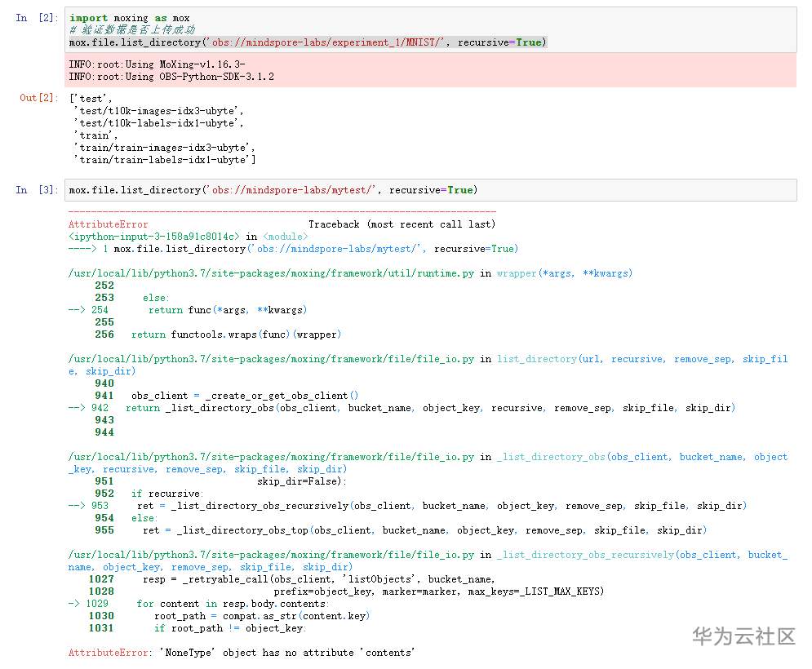The height and width of the screenshot is (669, 812).
Task: Click the obs://mindspore-labs/experiment_1/MNIST/ path string
Action: [x=327, y=42]
